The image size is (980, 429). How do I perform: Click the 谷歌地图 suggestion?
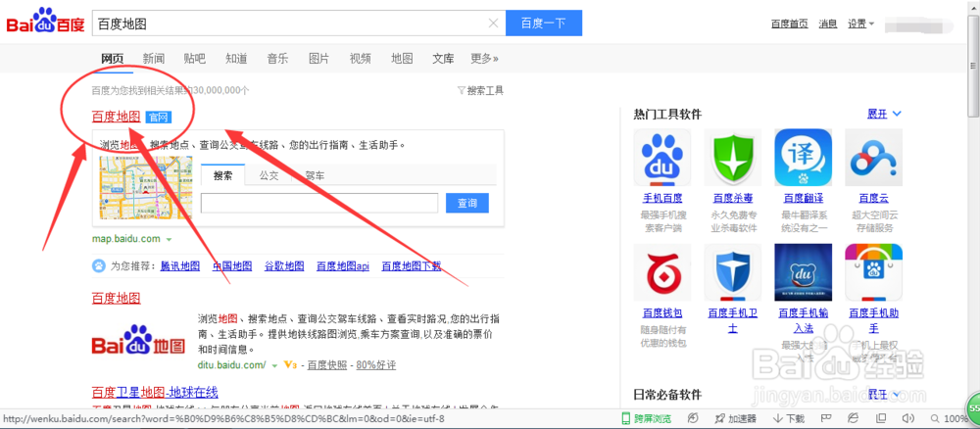click(284, 266)
